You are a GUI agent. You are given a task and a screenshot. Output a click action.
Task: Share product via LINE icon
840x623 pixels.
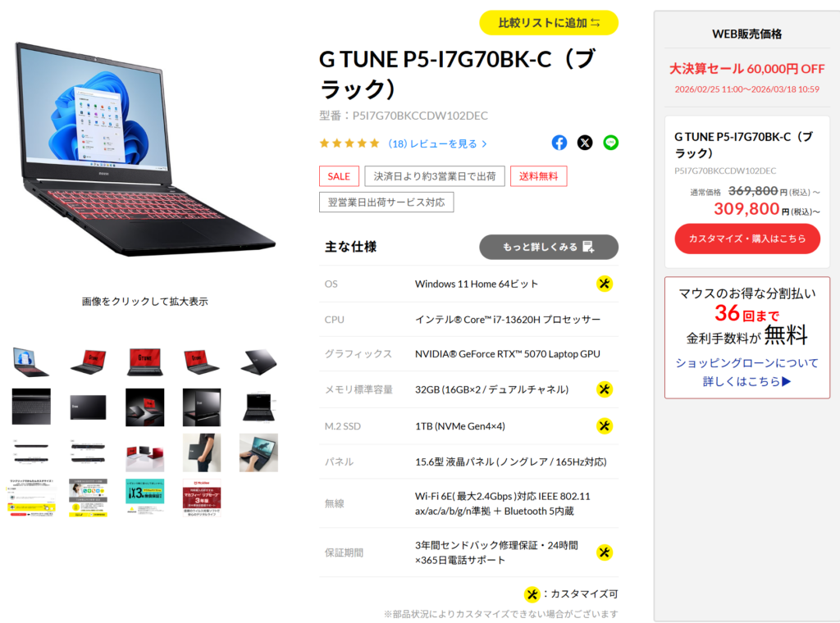pos(610,143)
